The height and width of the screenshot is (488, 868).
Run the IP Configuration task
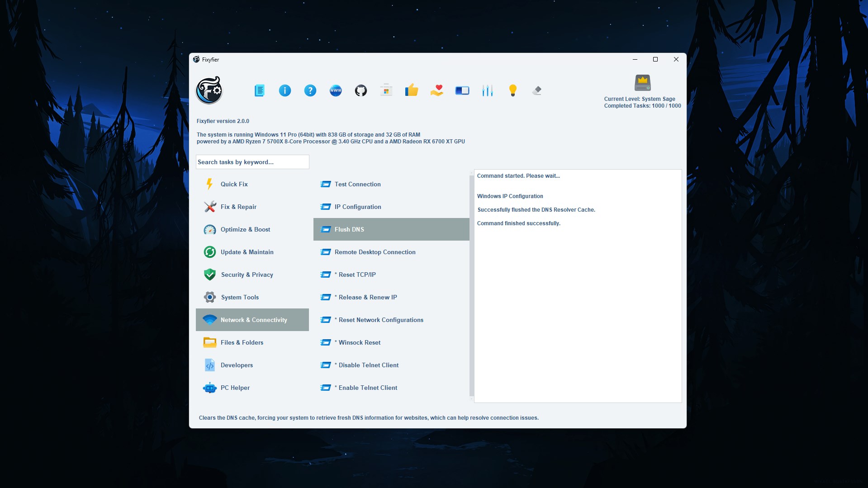click(x=391, y=207)
